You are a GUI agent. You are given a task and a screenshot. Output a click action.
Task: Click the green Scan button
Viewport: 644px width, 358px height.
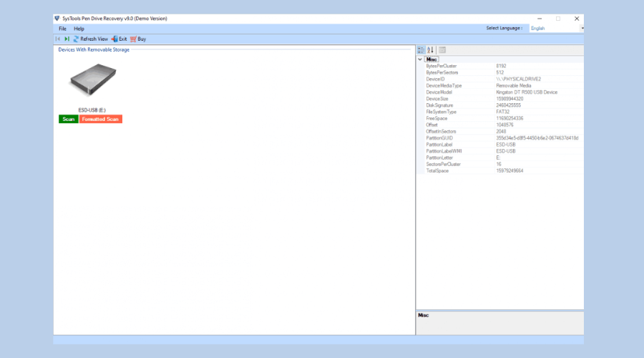point(68,119)
